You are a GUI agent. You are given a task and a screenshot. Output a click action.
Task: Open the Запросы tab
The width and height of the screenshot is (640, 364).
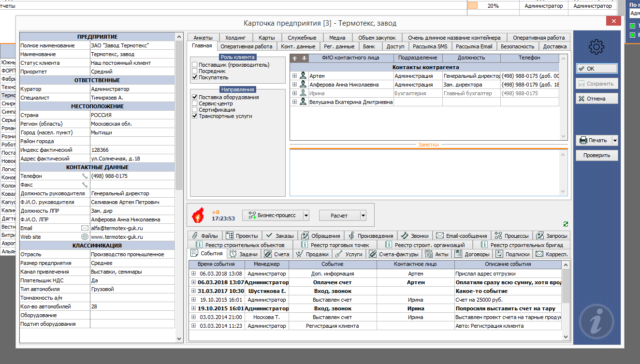[x=552, y=236]
